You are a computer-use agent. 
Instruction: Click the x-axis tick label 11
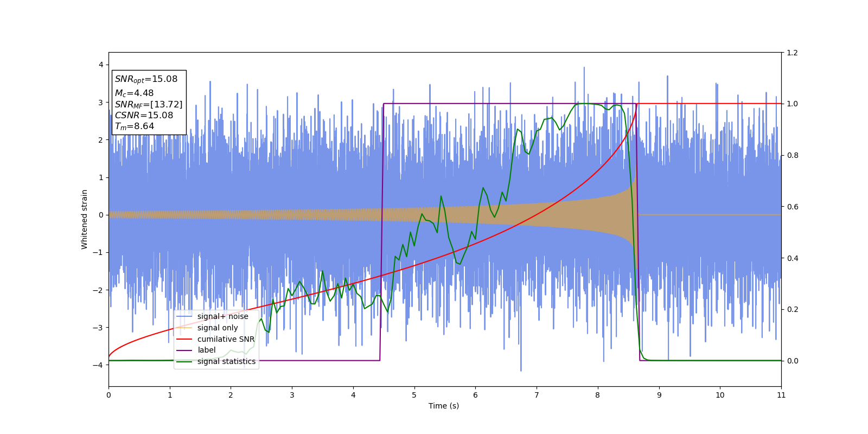pyautogui.click(x=781, y=395)
